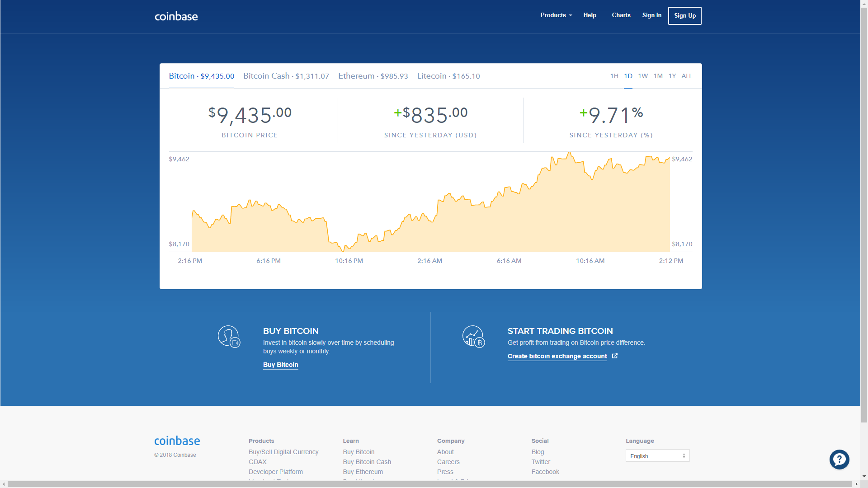Viewport: 868px width, 488px height.
Task: Go to Charts page
Action: [621, 15]
